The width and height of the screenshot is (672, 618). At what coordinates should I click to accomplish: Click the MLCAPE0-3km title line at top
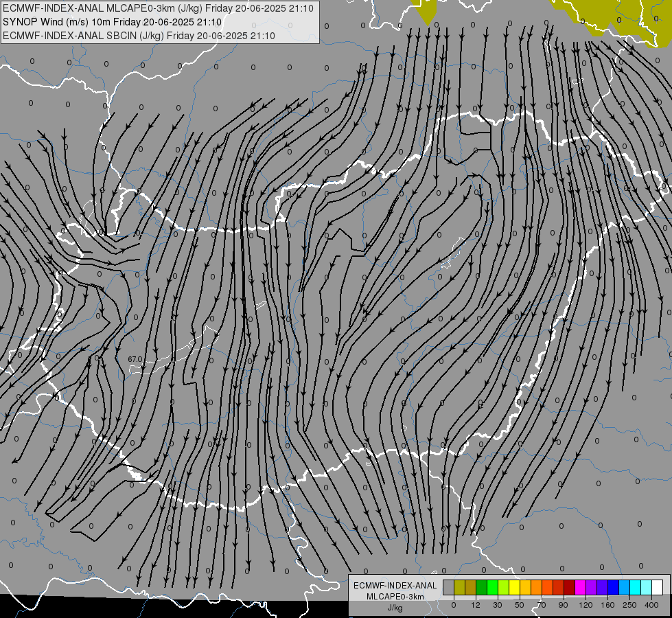point(158,8)
